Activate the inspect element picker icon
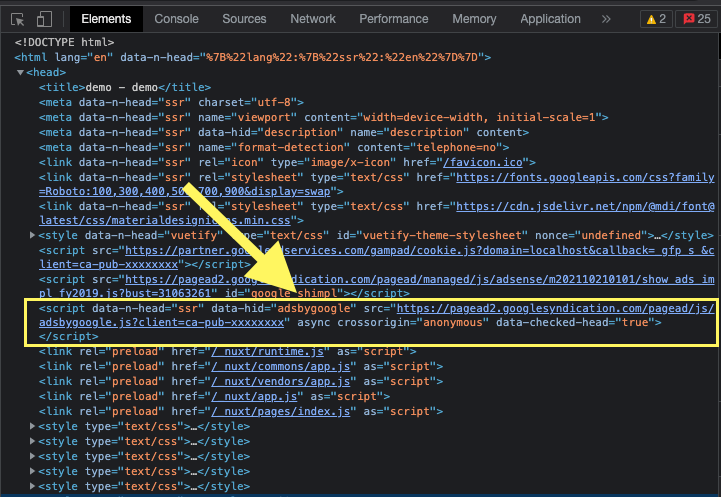721x497 pixels. pos(17,19)
